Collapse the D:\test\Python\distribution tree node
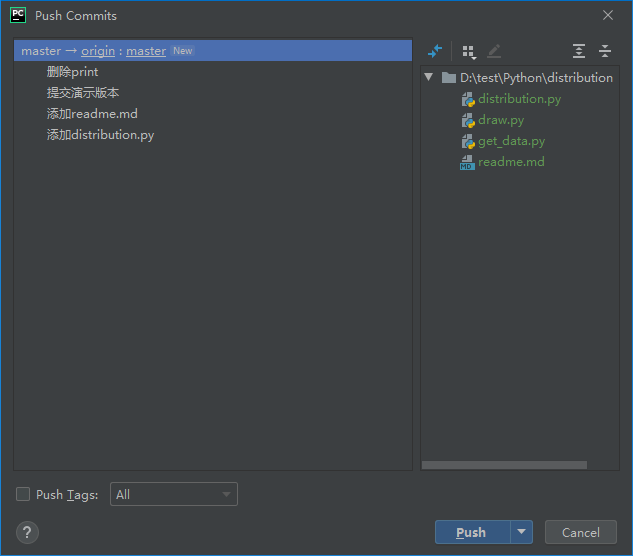The image size is (633, 556). 429,77
